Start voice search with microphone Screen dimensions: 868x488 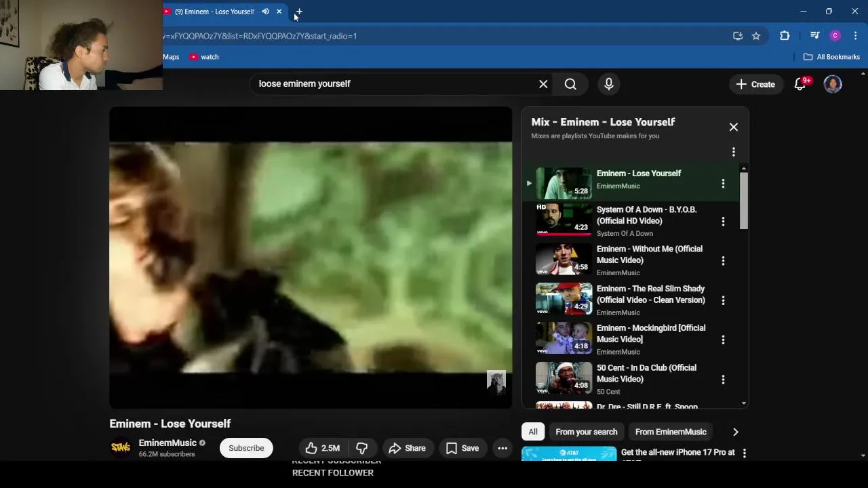[x=609, y=84]
